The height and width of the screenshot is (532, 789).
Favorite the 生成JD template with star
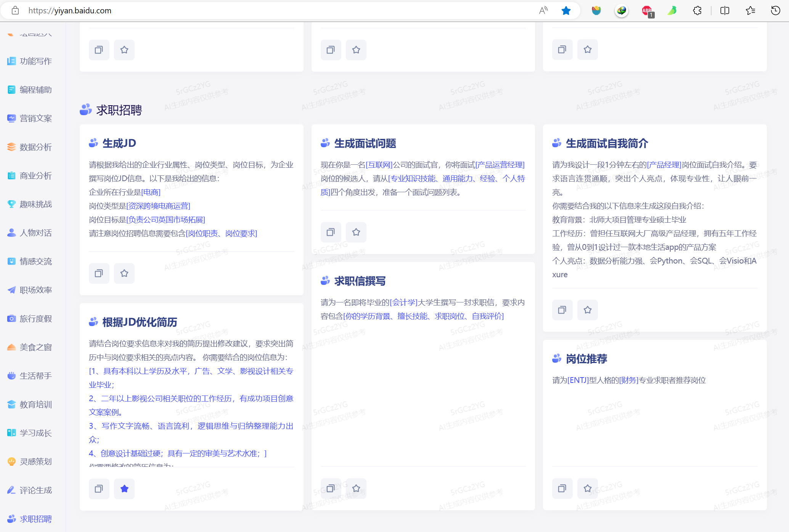[x=124, y=273]
